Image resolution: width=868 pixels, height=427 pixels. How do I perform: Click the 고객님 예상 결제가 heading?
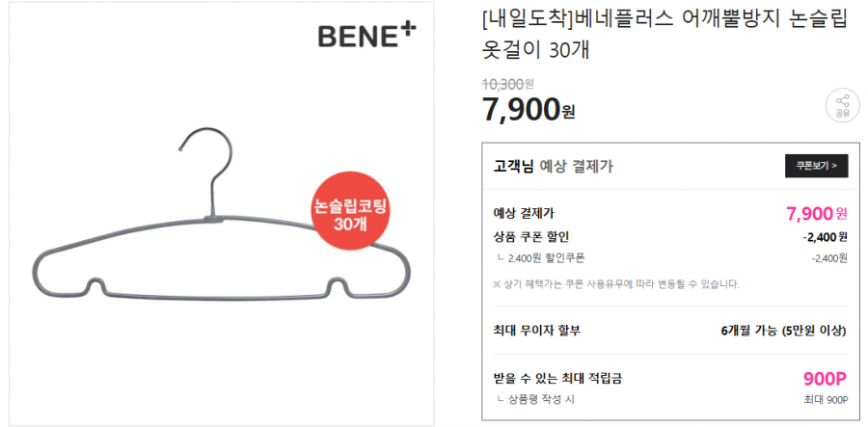553,166
